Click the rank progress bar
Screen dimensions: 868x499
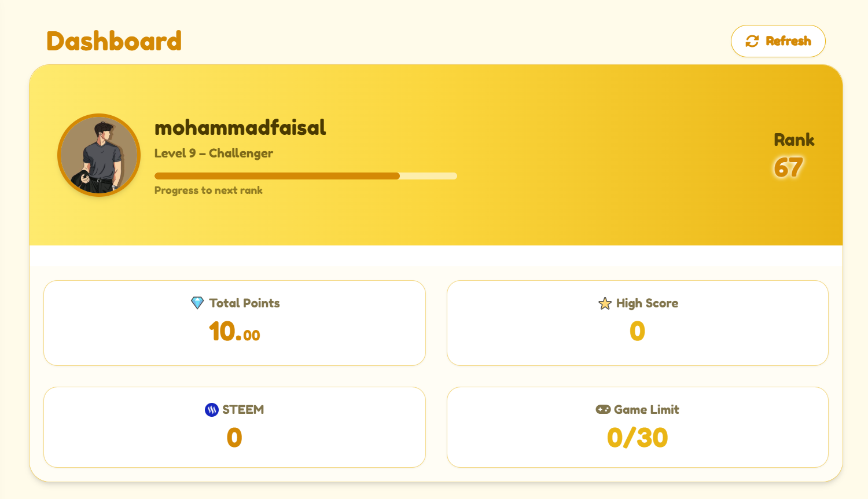(306, 176)
